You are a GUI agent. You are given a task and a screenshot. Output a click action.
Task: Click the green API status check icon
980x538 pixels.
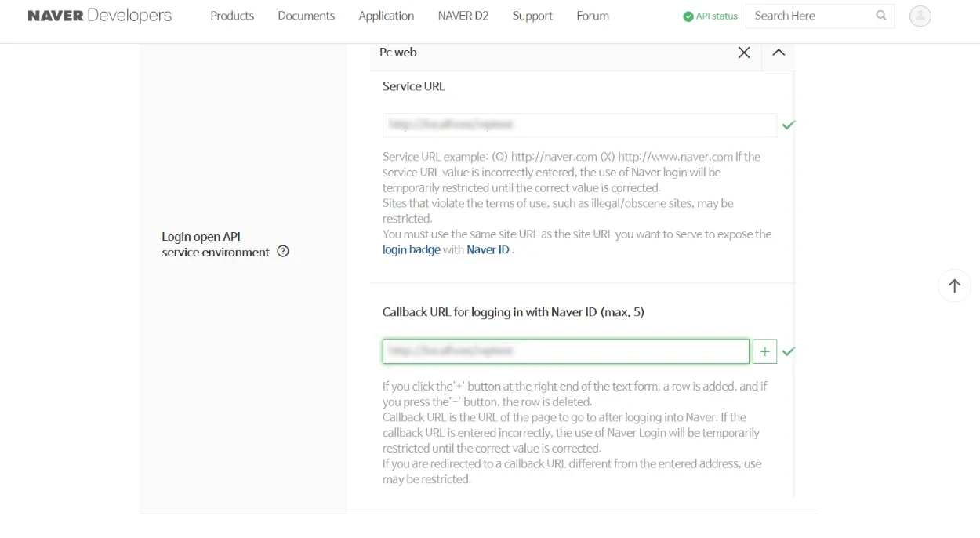pos(688,16)
